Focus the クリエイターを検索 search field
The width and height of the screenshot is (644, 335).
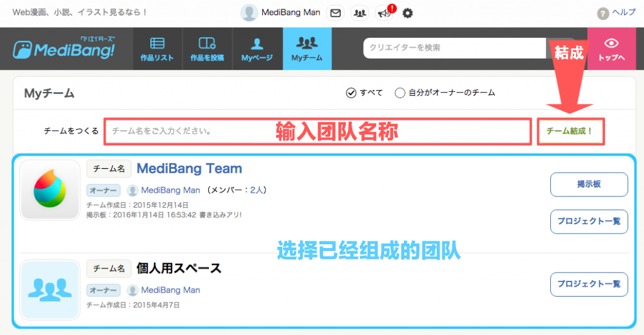pos(455,48)
